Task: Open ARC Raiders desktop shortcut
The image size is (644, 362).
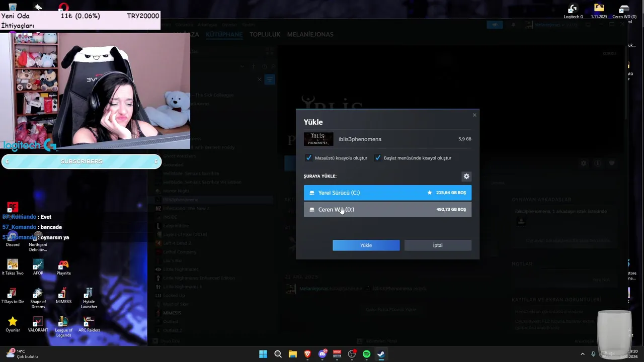Action: 89,324
